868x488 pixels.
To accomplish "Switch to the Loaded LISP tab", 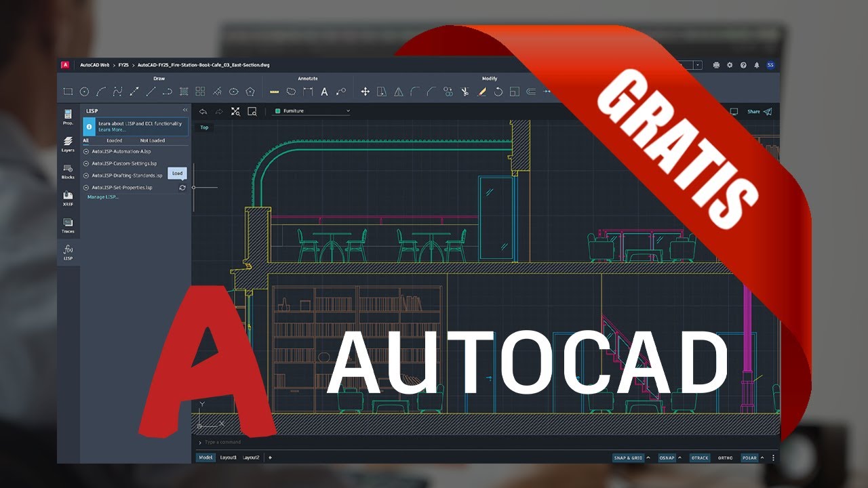I will pos(114,140).
